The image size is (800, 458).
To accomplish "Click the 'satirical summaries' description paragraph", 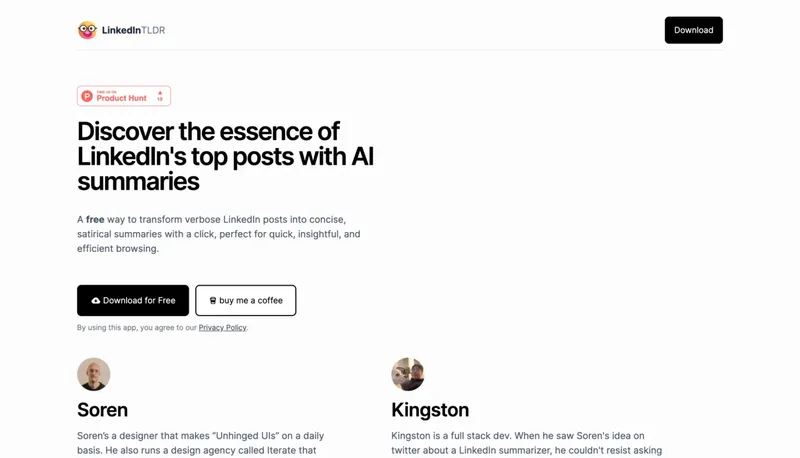I will (x=218, y=234).
